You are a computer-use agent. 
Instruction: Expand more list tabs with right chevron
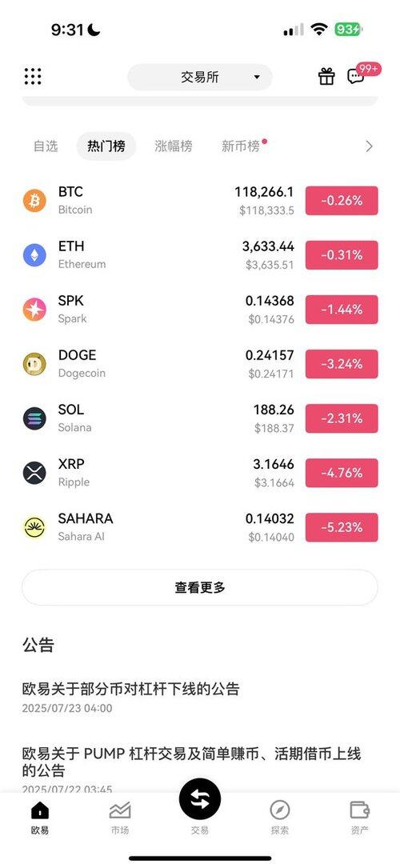[369, 146]
